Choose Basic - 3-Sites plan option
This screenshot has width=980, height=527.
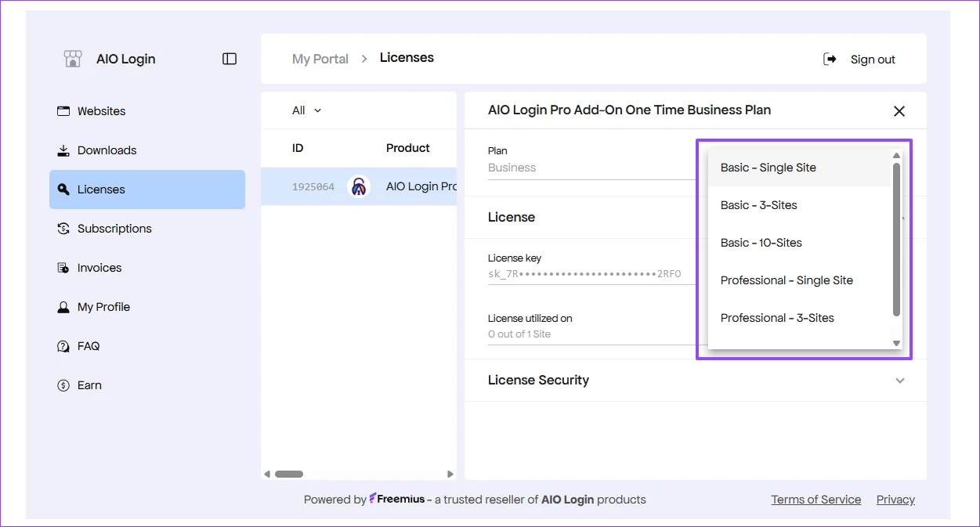pyautogui.click(x=800, y=205)
